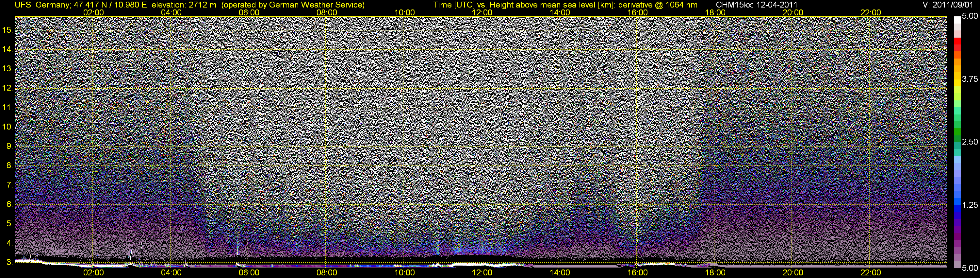Click the 18:00 label on the bottom time axis

tap(715, 273)
